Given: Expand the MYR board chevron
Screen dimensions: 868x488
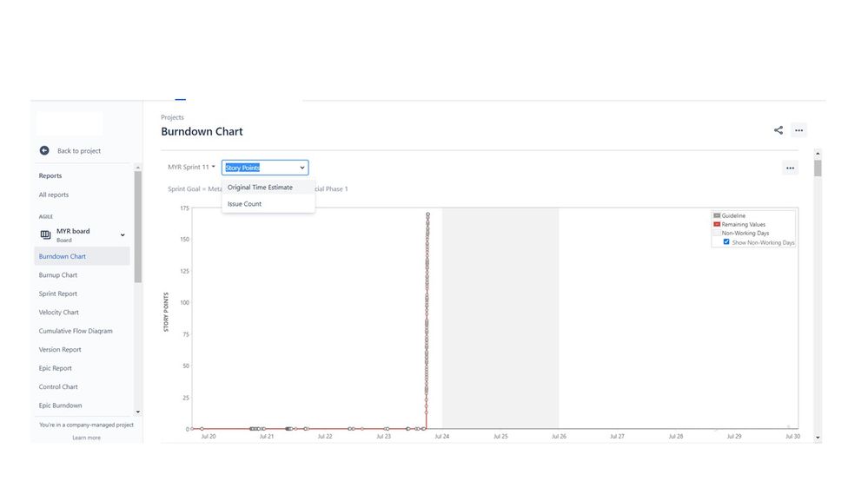Looking at the screenshot, I should pos(123,235).
